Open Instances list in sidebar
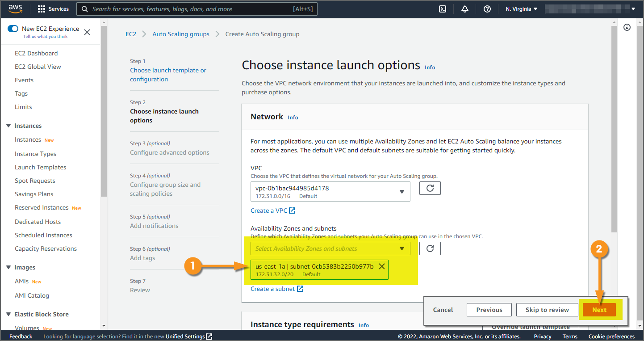Image resolution: width=644 pixels, height=341 pixels. tap(28, 140)
